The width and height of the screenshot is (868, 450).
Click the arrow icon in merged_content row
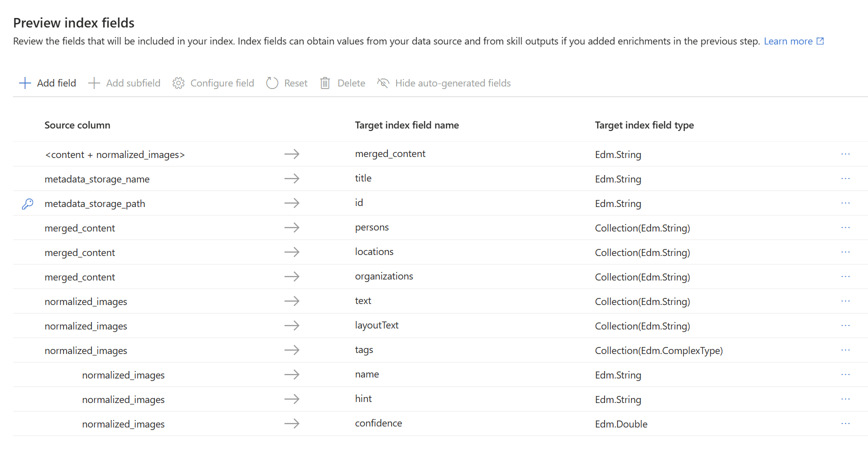[x=292, y=154]
